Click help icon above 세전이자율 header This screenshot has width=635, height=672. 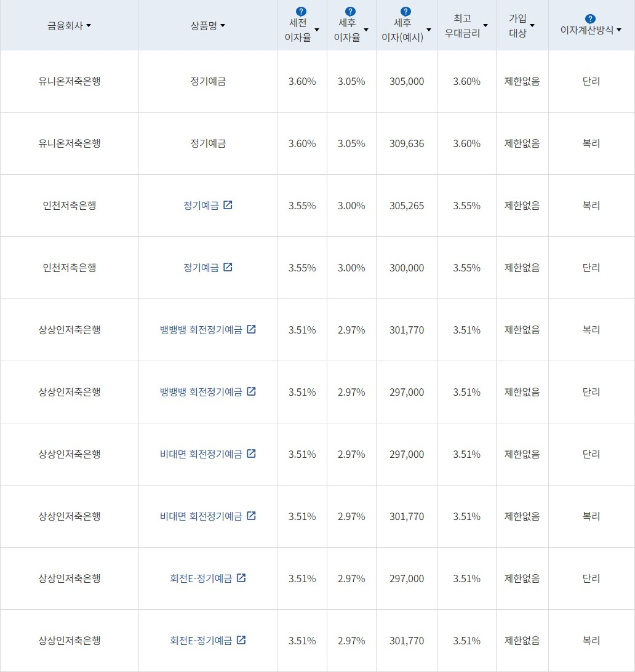(x=300, y=10)
